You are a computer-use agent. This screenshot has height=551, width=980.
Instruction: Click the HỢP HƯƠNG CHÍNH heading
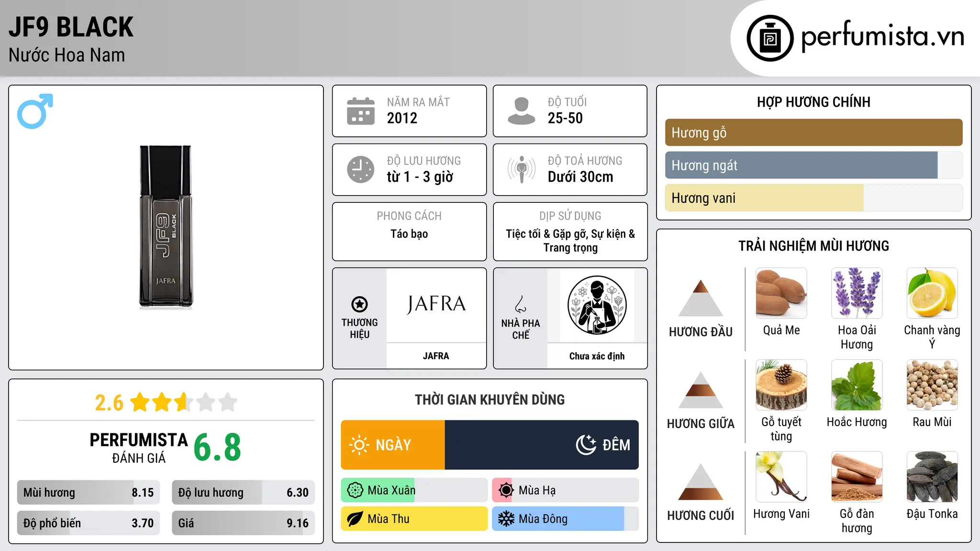click(813, 102)
